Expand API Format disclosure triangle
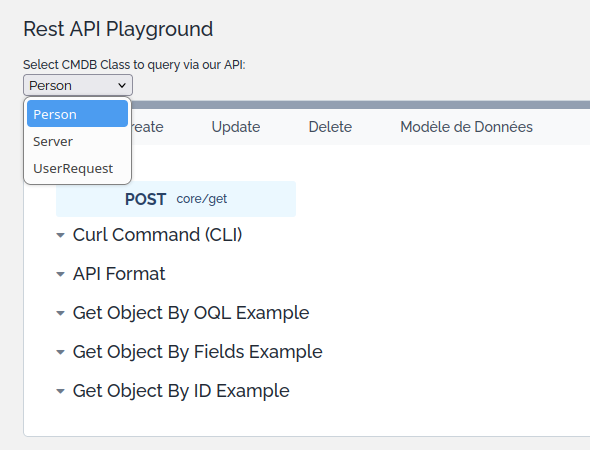Viewport: 590px width, 450px height. 60,274
